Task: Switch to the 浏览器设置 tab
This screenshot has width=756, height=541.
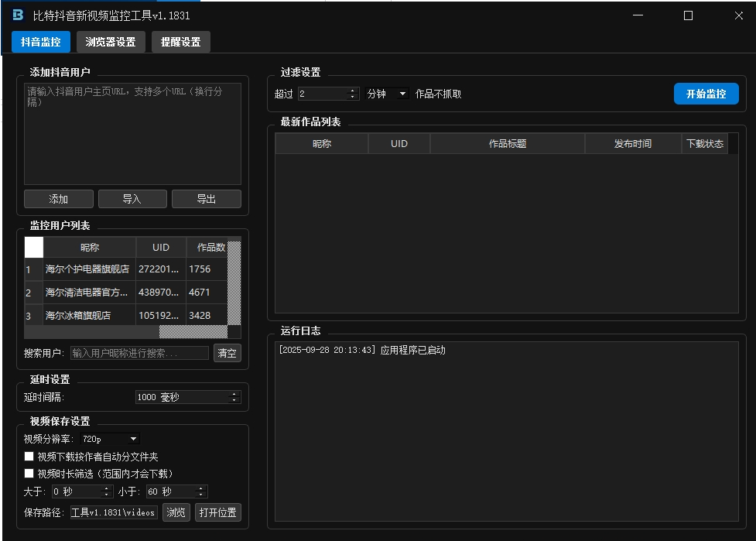Action: [x=109, y=42]
